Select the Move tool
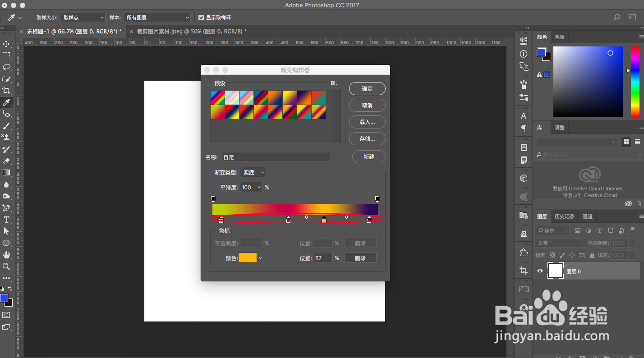Image resolution: width=644 pixels, height=358 pixels. pyautogui.click(x=6, y=44)
